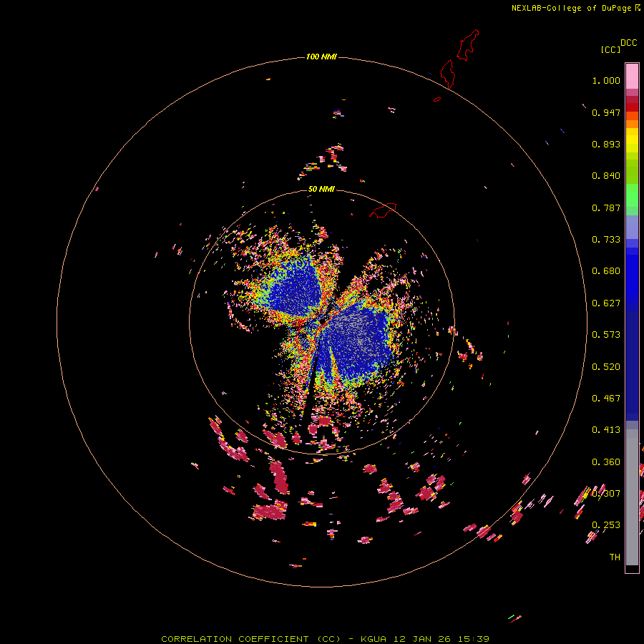Click the TH legend label
The image size is (644, 644).
(x=615, y=557)
